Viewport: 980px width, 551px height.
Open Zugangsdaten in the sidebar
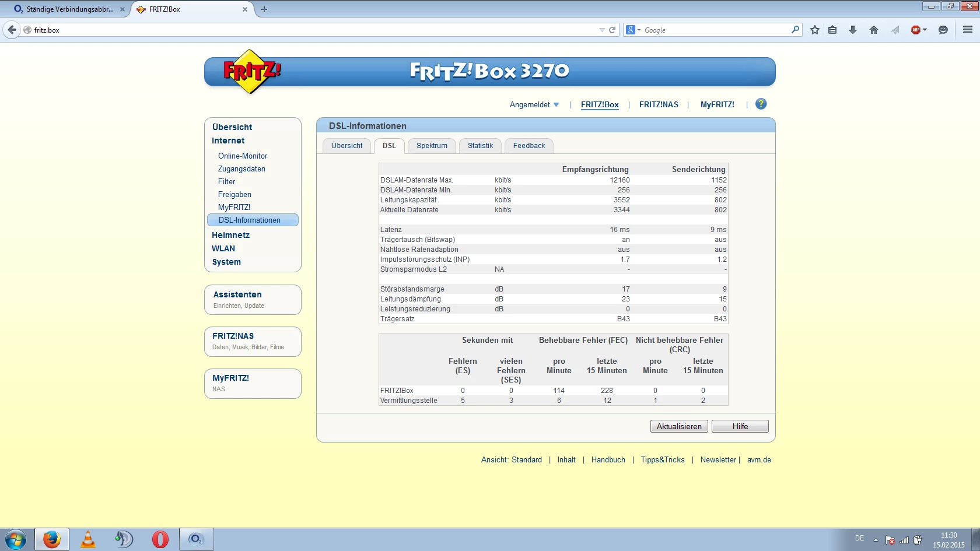(x=242, y=169)
